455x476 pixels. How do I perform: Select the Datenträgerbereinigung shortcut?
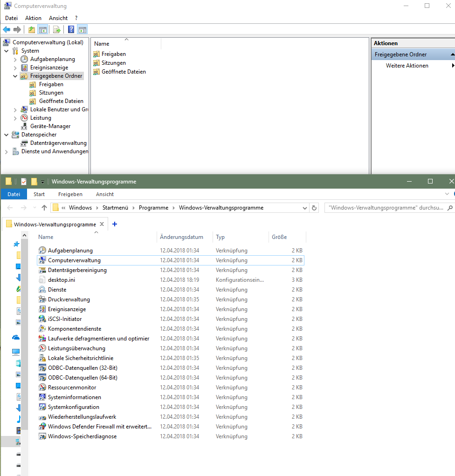click(170, 270)
